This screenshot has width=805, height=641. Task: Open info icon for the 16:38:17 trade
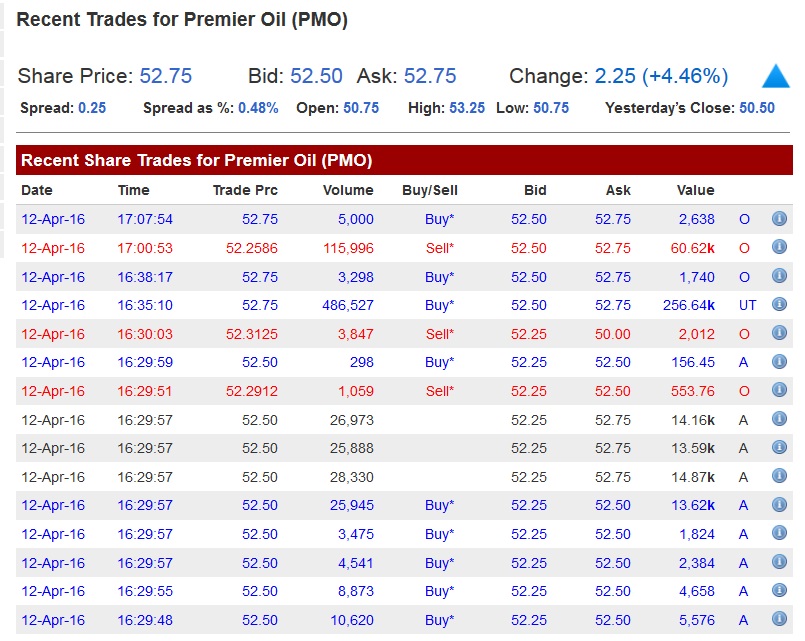point(779,277)
